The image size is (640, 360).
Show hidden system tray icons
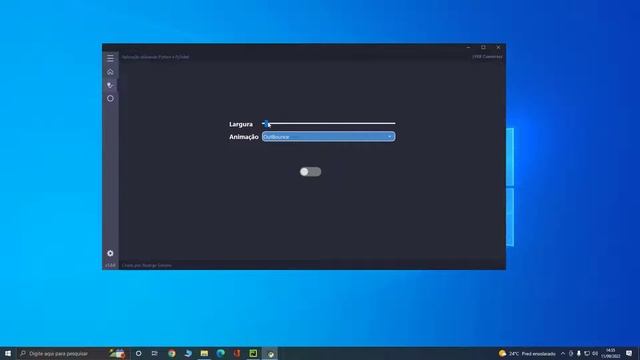coord(563,353)
